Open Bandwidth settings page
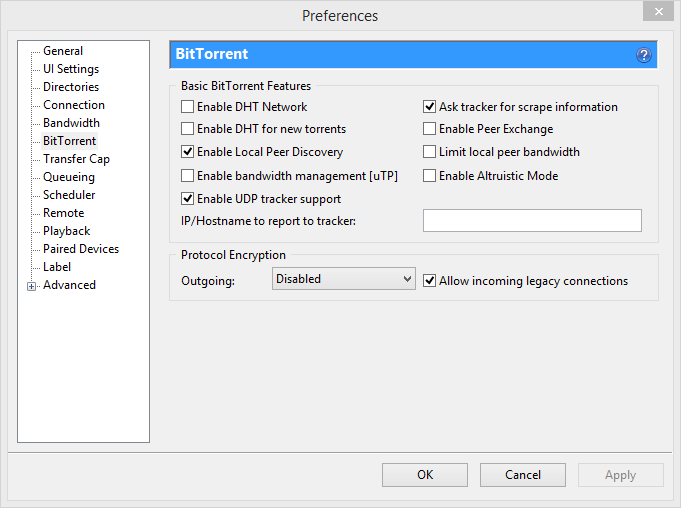Viewport: 681px width, 508px height. tap(71, 123)
